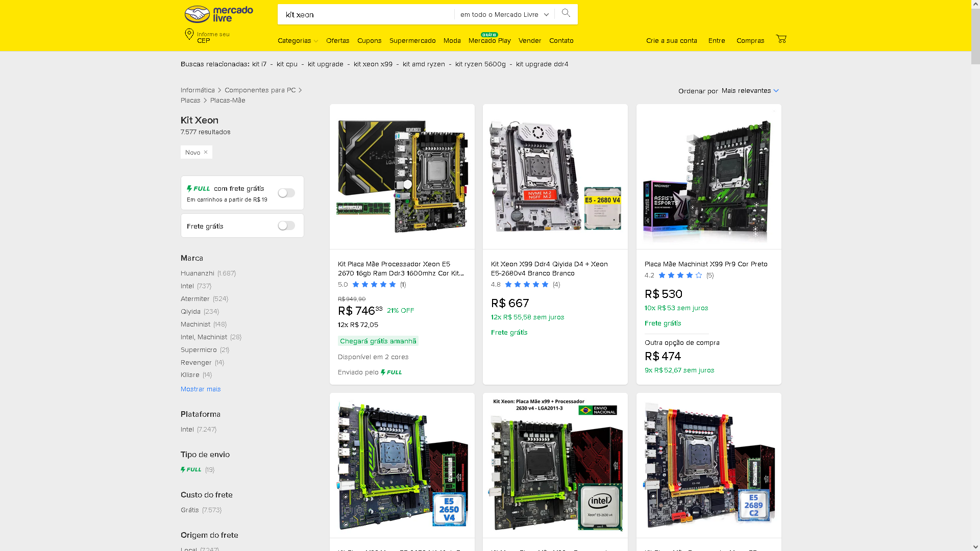The width and height of the screenshot is (980, 551).
Task: Toggle the Frete grátis switch
Action: 286,226
